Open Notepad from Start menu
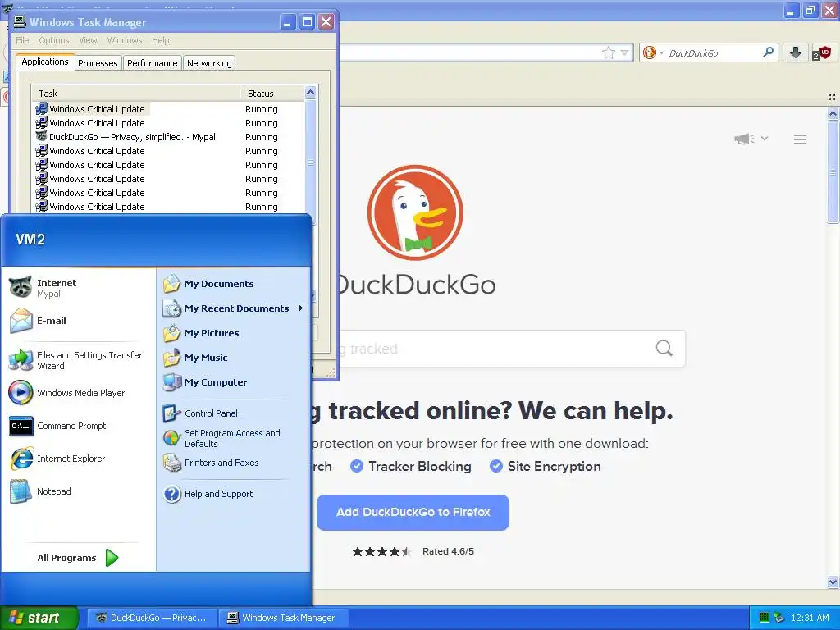 (41, 491)
